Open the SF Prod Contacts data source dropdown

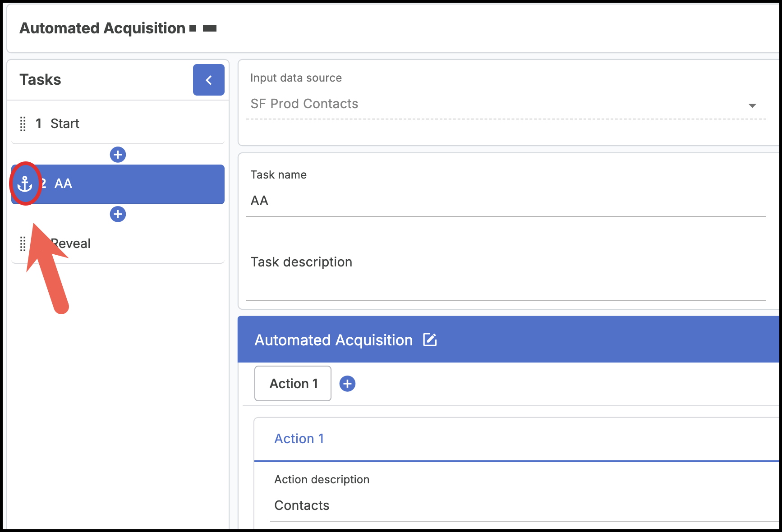(496, 104)
